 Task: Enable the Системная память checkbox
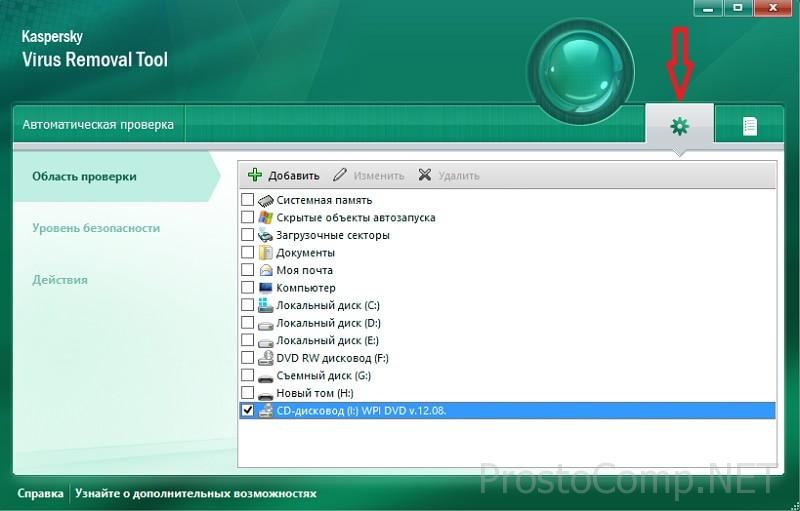point(248,201)
